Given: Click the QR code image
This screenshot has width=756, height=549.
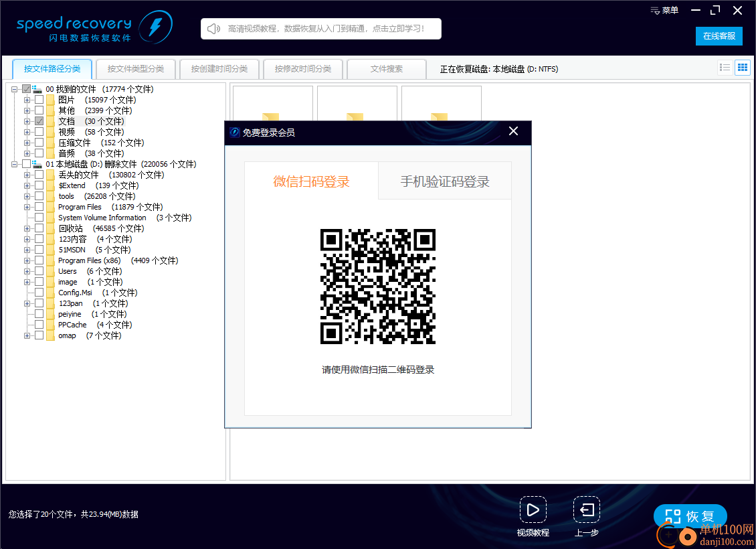Looking at the screenshot, I should 378,287.
